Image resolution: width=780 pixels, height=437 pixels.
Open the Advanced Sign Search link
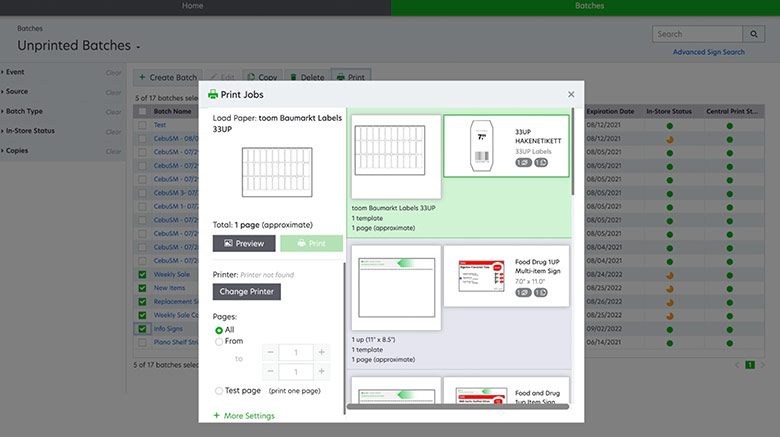click(x=708, y=52)
